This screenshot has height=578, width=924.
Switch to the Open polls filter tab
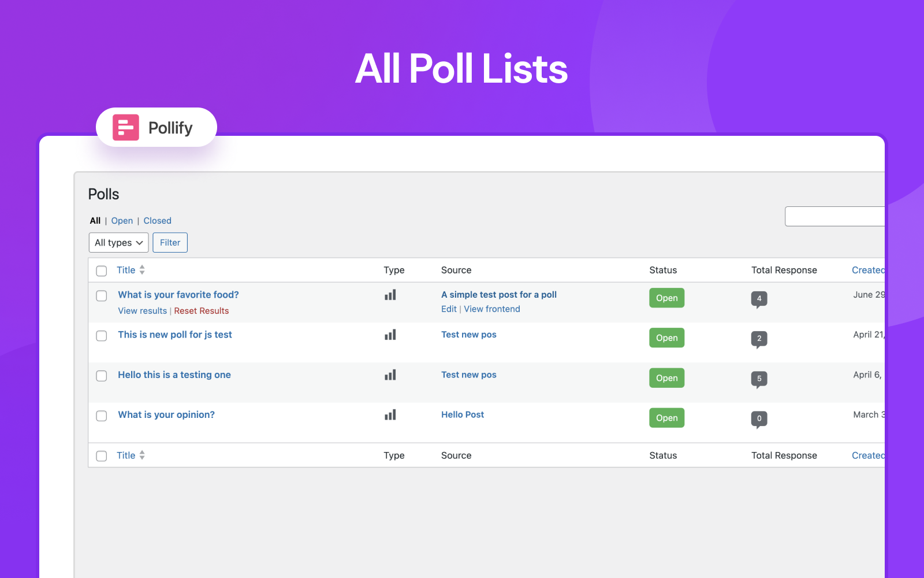[x=122, y=221]
